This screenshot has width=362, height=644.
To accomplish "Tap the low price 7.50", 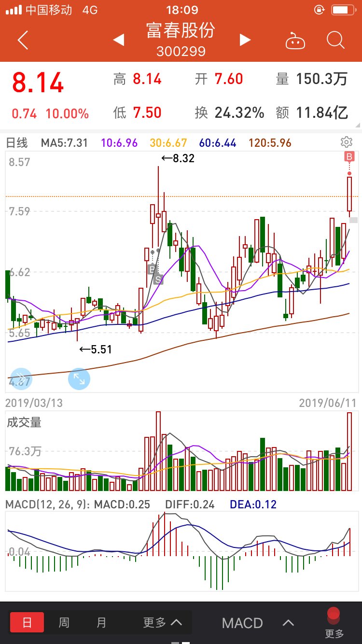I will pos(147,113).
